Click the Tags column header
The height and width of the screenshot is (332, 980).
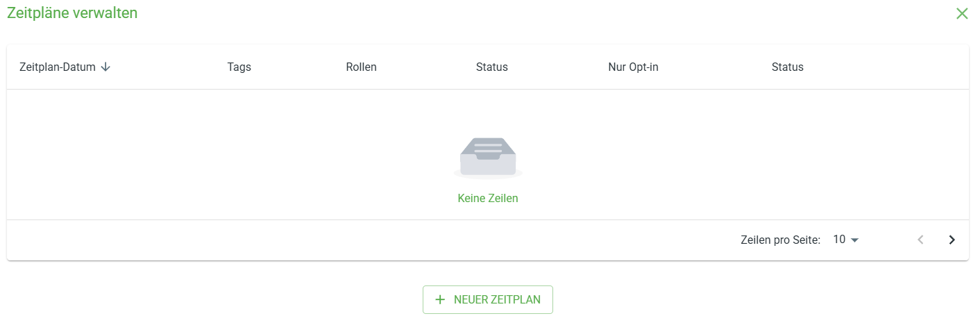pos(239,67)
